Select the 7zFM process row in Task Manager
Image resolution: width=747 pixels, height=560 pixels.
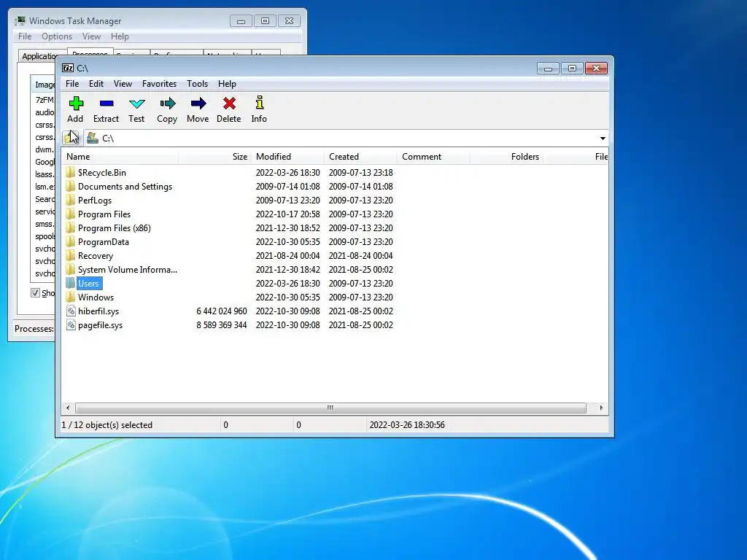[x=44, y=99]
